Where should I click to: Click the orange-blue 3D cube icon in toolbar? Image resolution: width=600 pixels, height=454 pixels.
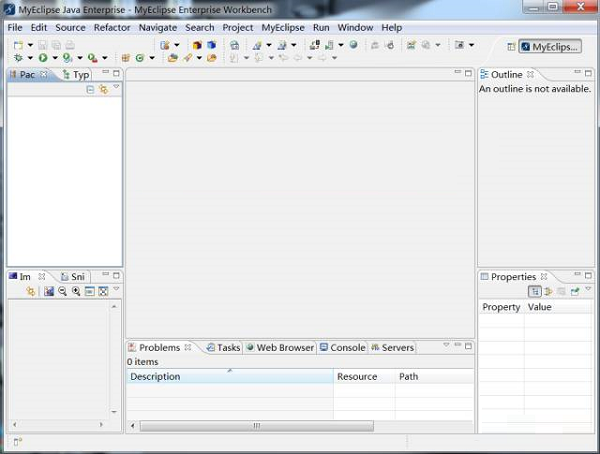tap(197, 45)
